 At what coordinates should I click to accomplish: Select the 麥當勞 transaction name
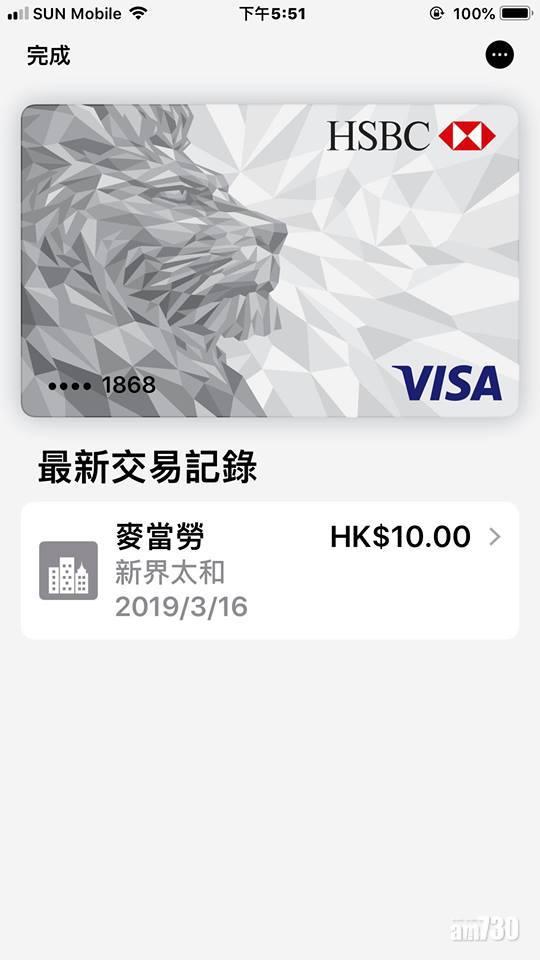point(160,538)
